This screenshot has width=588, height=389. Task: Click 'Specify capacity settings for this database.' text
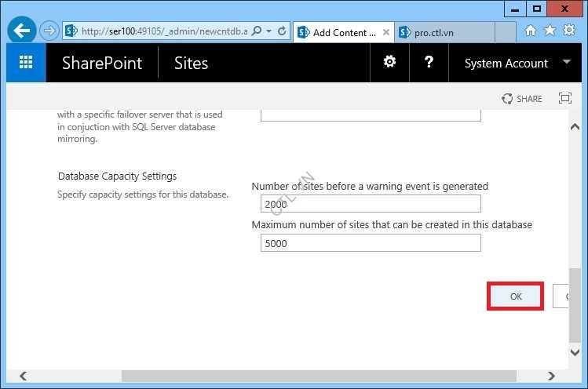pyautogui.click(x=143, y=194)
